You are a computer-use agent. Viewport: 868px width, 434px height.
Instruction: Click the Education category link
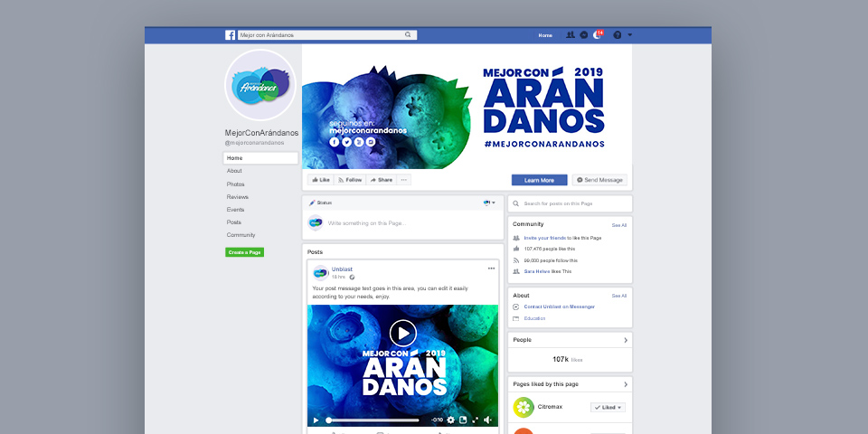coord(534,318)
